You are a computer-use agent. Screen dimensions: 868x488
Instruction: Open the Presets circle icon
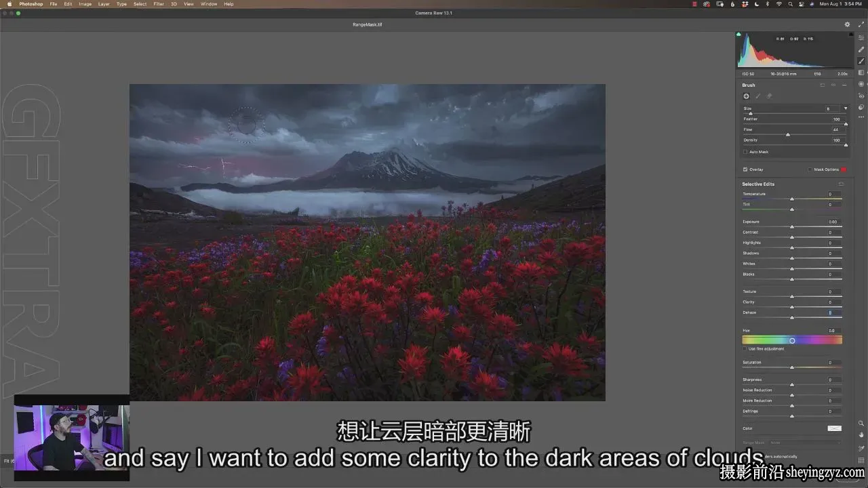point(861,107)
